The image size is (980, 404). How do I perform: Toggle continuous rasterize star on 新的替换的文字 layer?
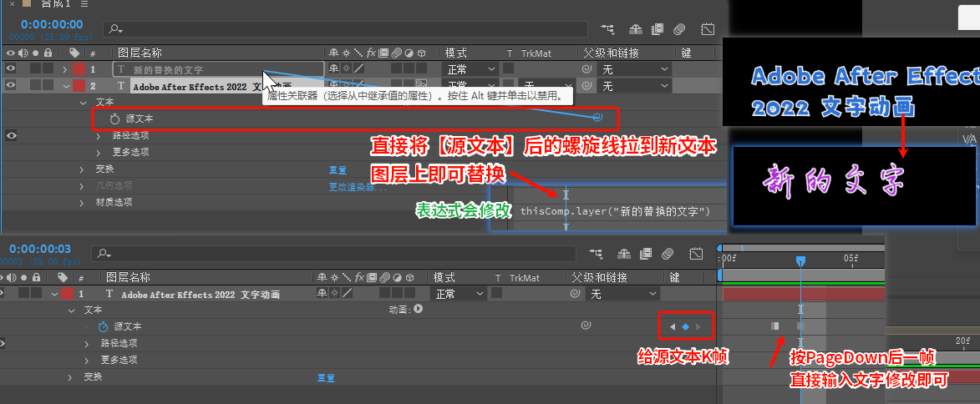(346, 68)
